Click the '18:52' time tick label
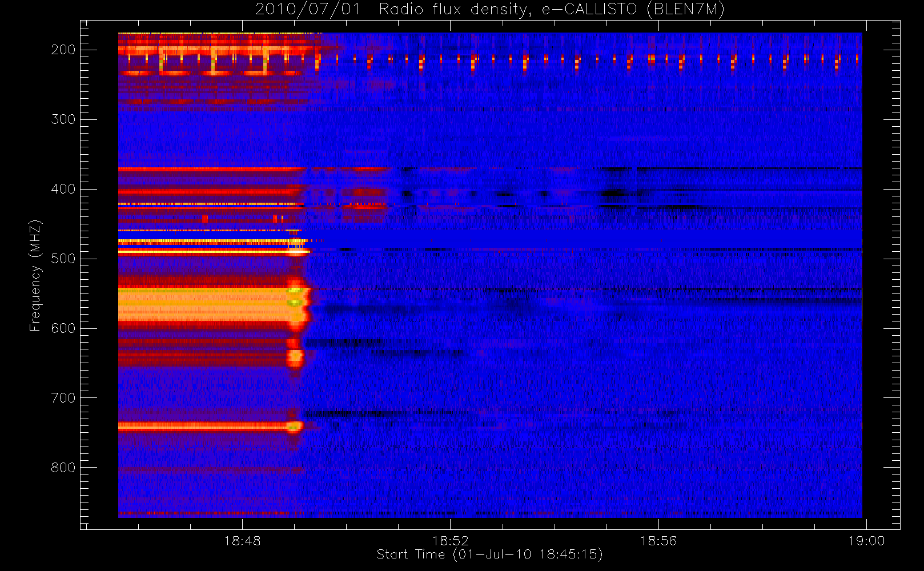The height and width of the screenshot is (571, 924). [451, 541]
